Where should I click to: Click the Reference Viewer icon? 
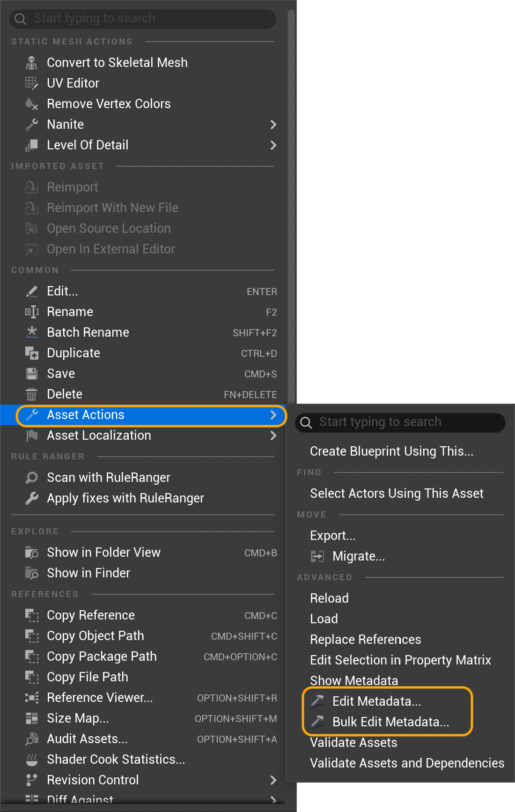31,698
